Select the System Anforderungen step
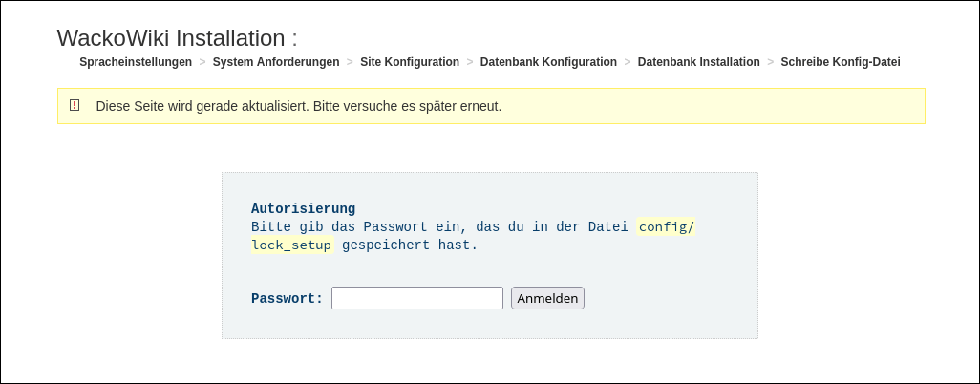The image size is (980, 384). [276, 62]
